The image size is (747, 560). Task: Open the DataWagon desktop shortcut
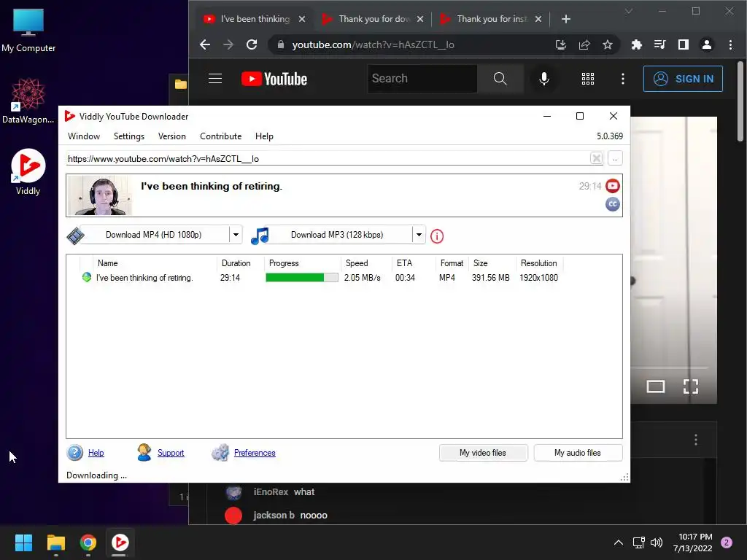(x=28, y=101)
